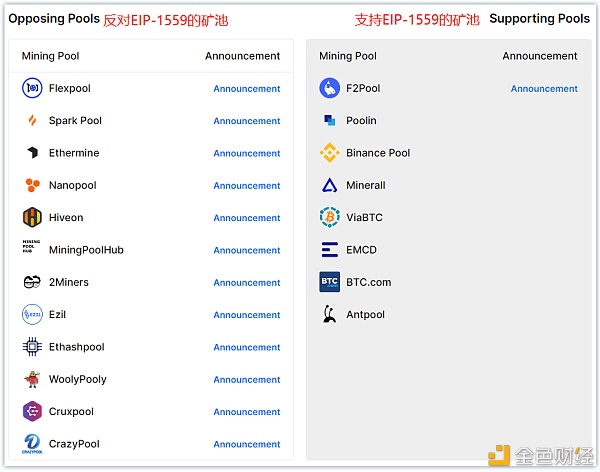This screenshot has width=600, height=472.
Task: Click the Spark Pool flame icon
Action: (x=32, y=121)
